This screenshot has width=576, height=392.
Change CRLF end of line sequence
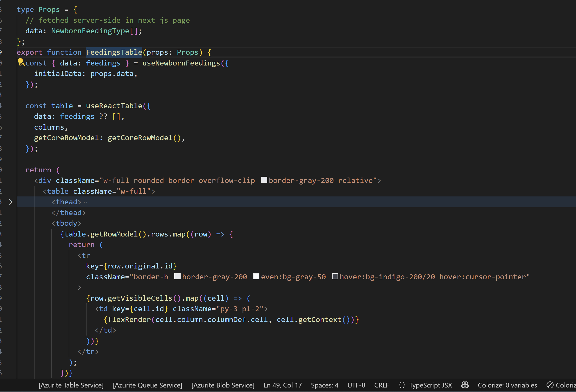pos(381,385)
